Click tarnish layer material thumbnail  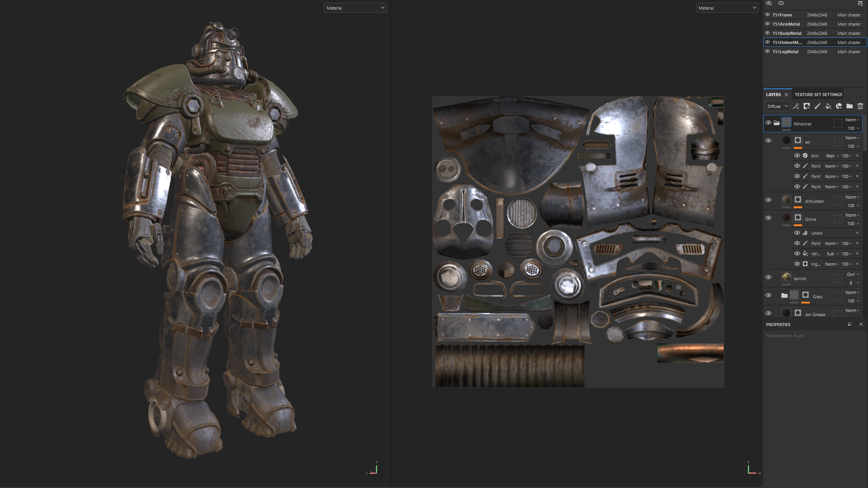786,277
